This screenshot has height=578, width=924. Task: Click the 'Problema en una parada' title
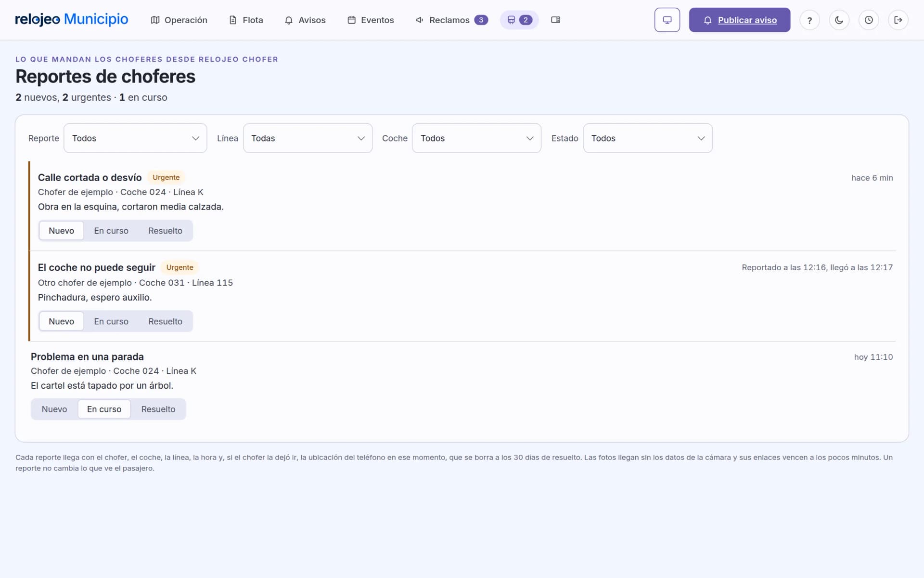click(x=87, y=356)
